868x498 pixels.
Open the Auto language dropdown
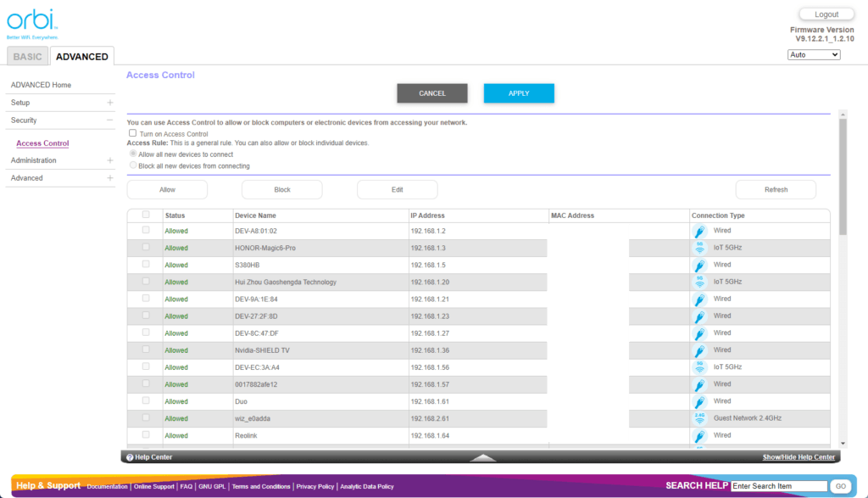[x=813, y=54]
